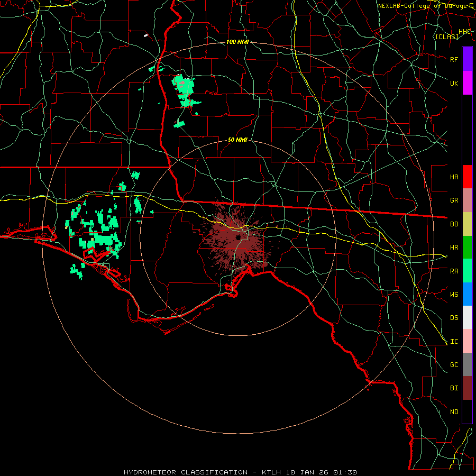This screenshot has width=476, height=476.
Task: Select the light pink IC legend swatch
Action: point(467,341)
